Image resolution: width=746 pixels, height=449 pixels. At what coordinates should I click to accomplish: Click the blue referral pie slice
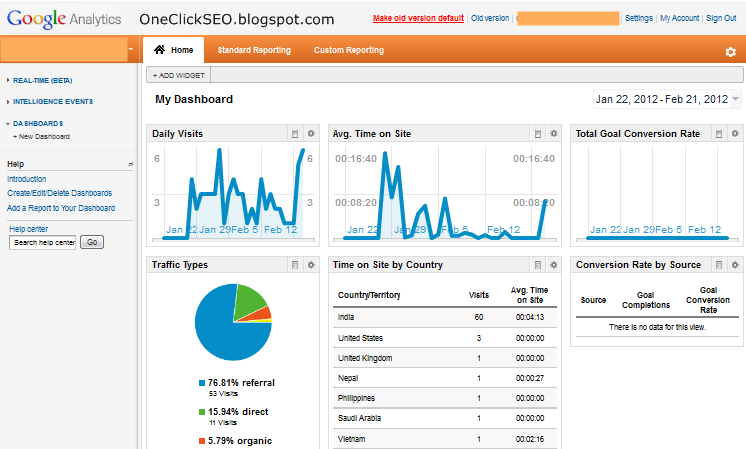pyautogui.click(x=219, y=333)
